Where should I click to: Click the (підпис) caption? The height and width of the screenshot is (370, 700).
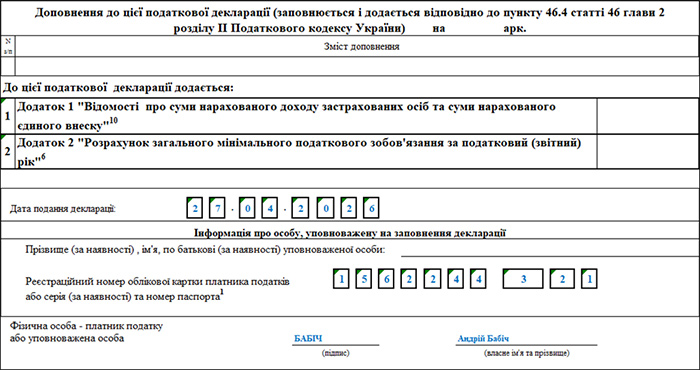click(335, 353)
